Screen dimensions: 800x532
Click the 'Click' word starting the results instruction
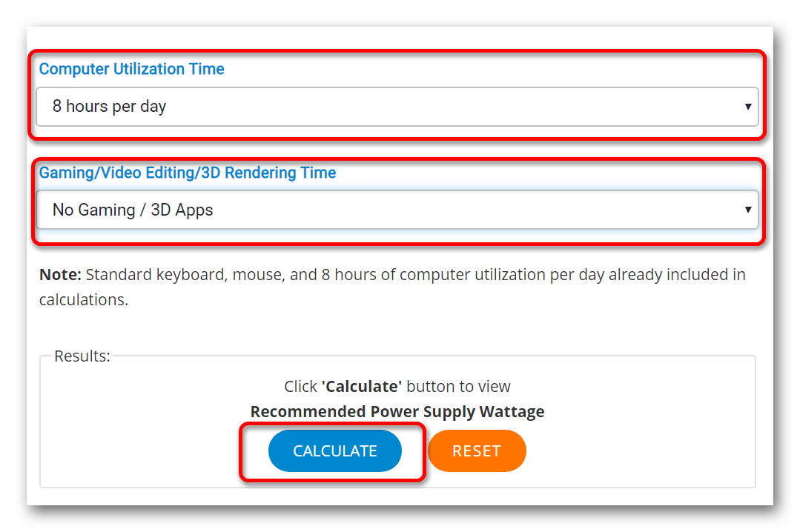(300, 387)
